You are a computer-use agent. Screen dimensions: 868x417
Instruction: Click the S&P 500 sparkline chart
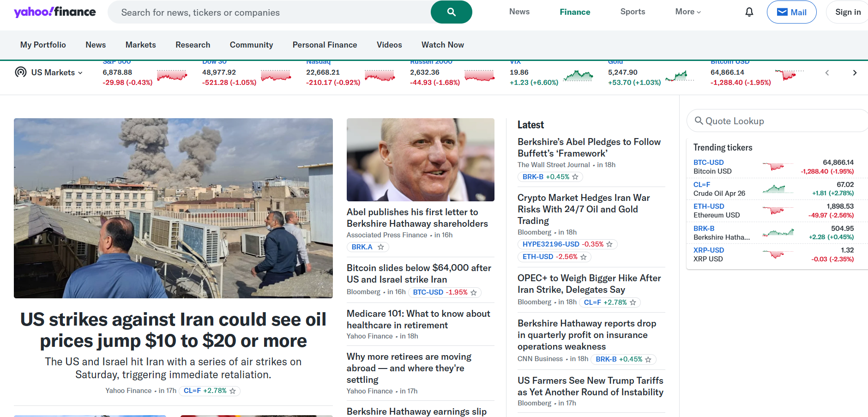click(172, 75)
